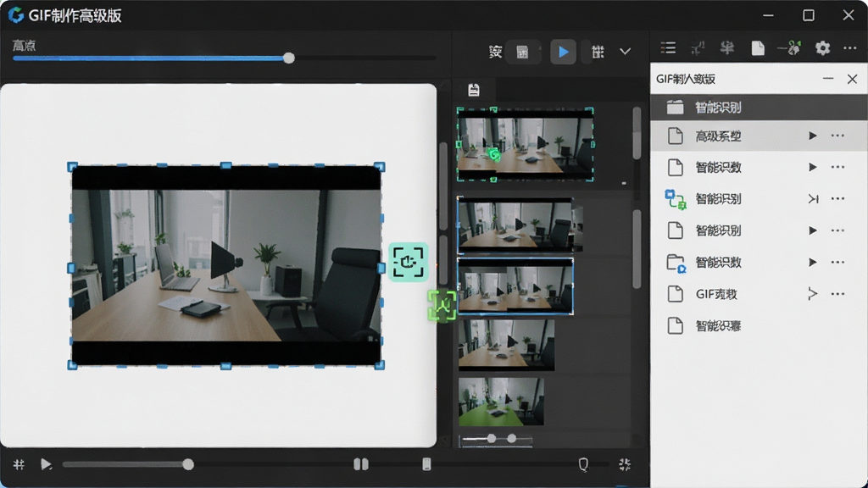This screenshot has width=868, height=488.
Task: Click the magnifier icon in the bottom bar
Action: [583, 465]
